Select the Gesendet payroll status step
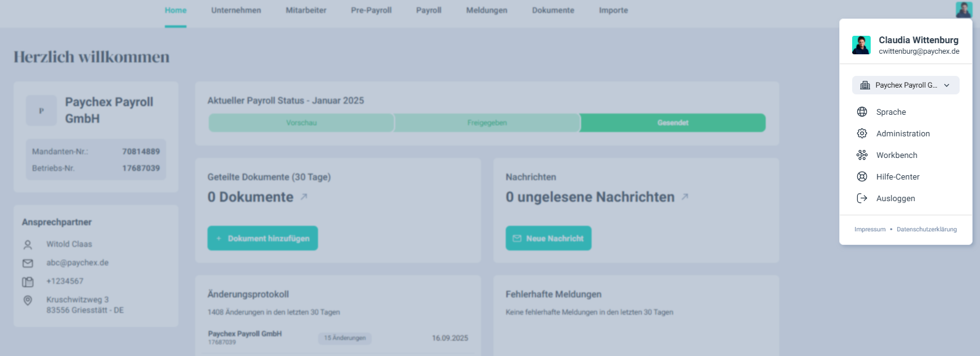The image size is (980, 356). [x=672, y=123]
